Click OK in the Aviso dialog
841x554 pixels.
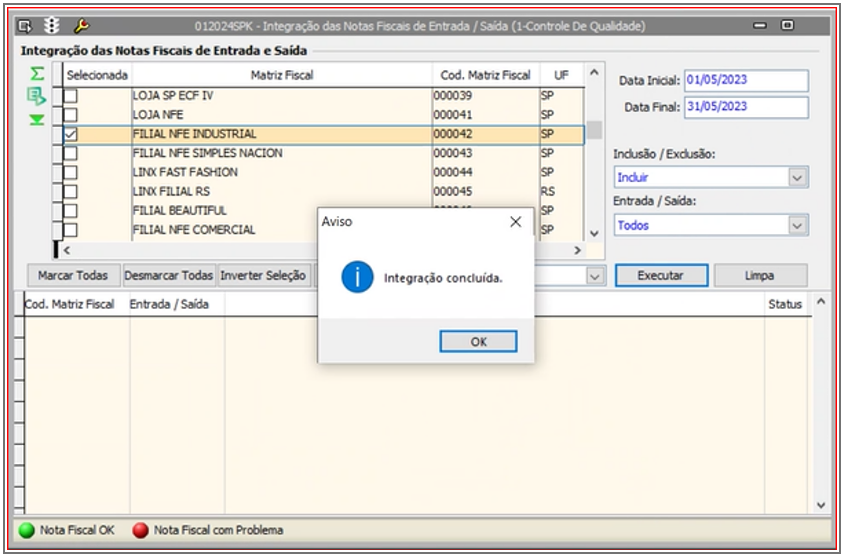[478, 342]
